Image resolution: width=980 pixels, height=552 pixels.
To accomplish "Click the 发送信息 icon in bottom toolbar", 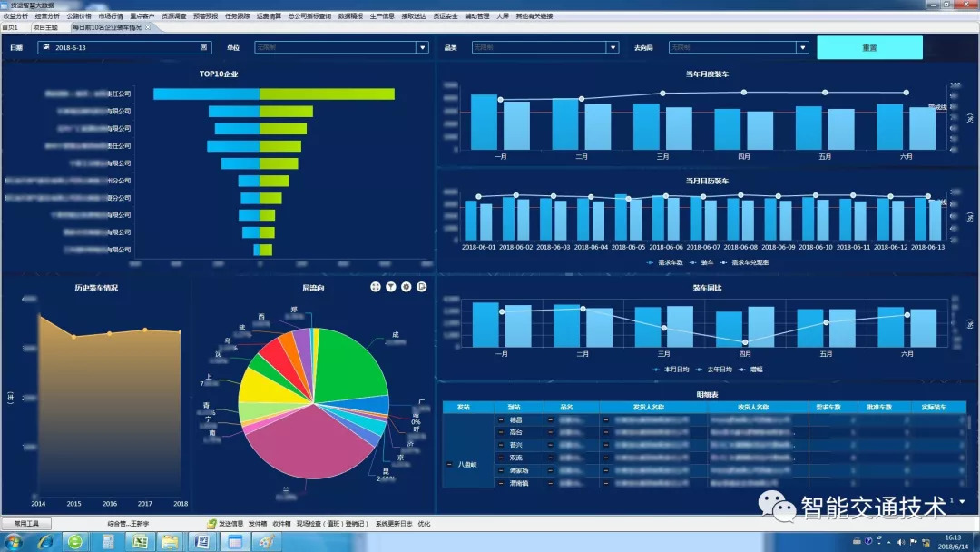I will pyautogui.click(x=211, y=524).
